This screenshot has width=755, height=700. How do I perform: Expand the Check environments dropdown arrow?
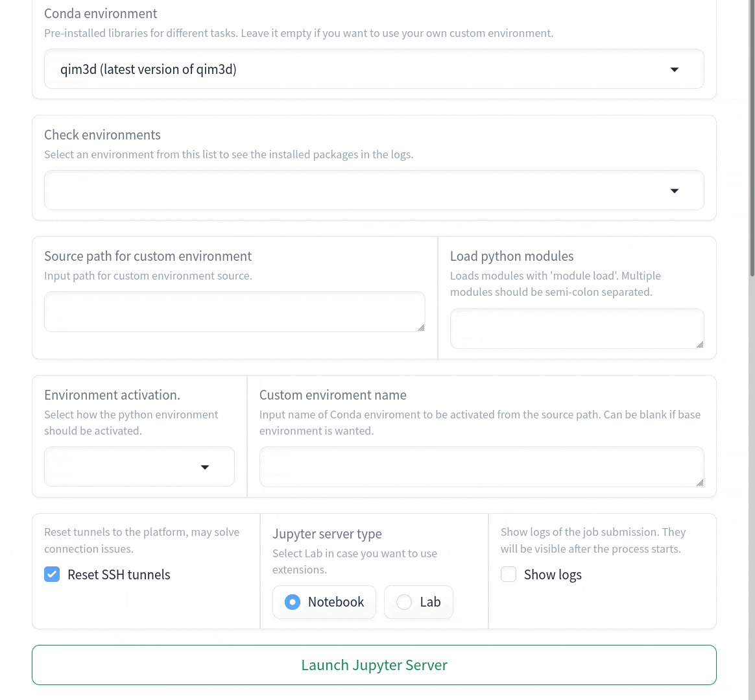pyautogui.click(x=674, y=191)
